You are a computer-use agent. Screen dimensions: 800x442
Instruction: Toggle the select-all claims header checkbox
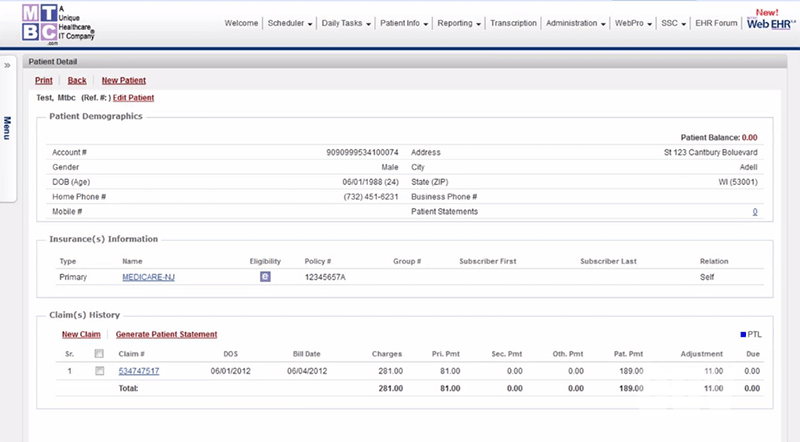(99, 353)
